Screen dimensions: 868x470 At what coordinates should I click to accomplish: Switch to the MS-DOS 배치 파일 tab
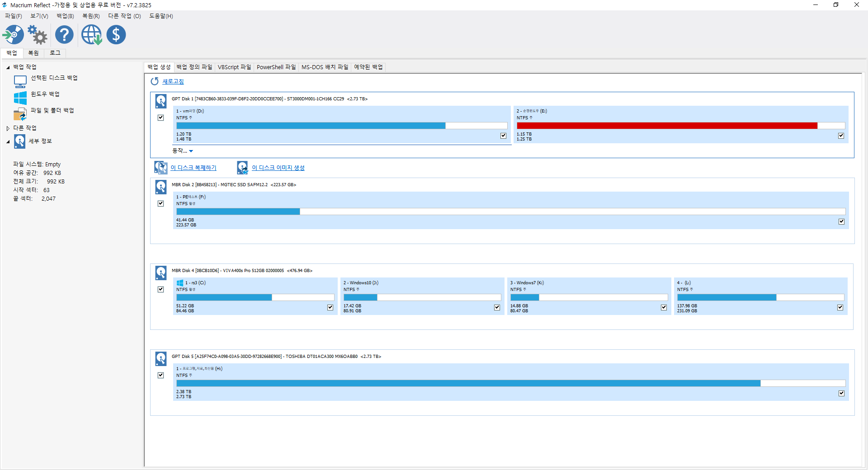coord(325,67)
